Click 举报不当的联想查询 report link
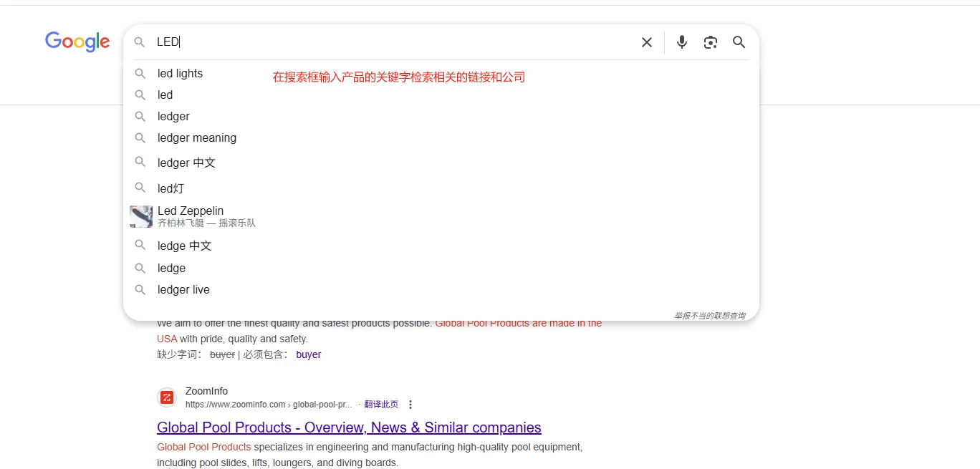 tap(709, 316)
